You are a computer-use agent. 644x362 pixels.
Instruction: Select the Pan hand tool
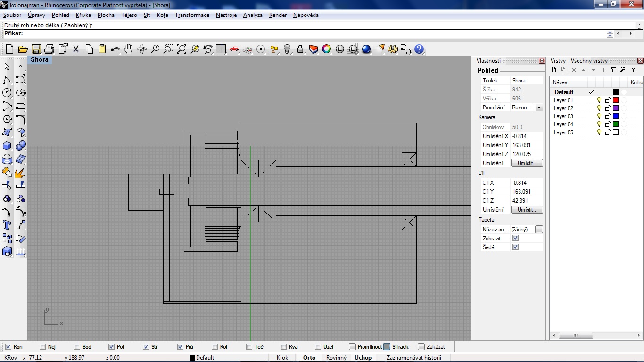[128, 49]
